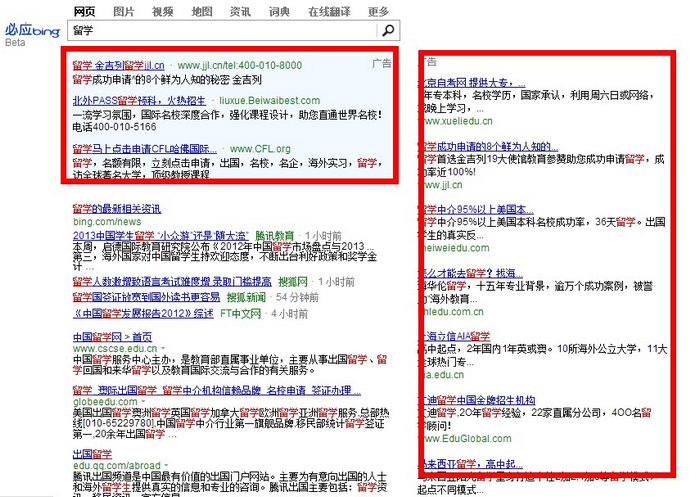700x497 pixels.
Task: Click the FT中文网 news source
Action: coord(240,313)
